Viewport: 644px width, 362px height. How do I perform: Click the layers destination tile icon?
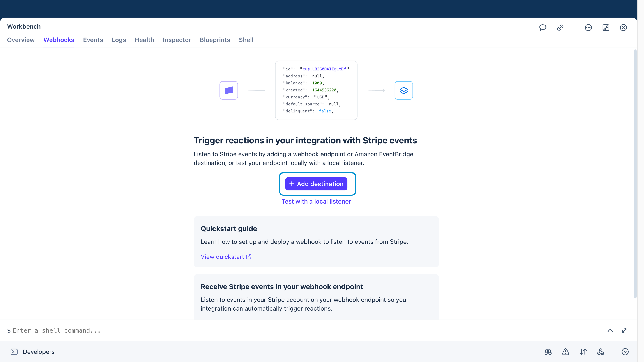point(404,90)
